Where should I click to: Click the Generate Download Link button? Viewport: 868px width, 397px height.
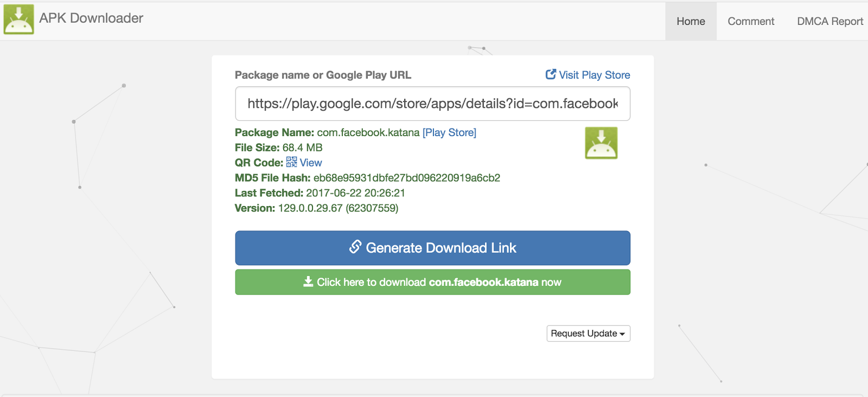(432, 248)
